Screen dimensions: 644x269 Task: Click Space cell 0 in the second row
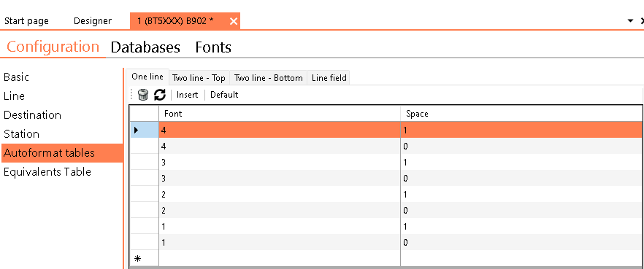click(x=522, y=146)
